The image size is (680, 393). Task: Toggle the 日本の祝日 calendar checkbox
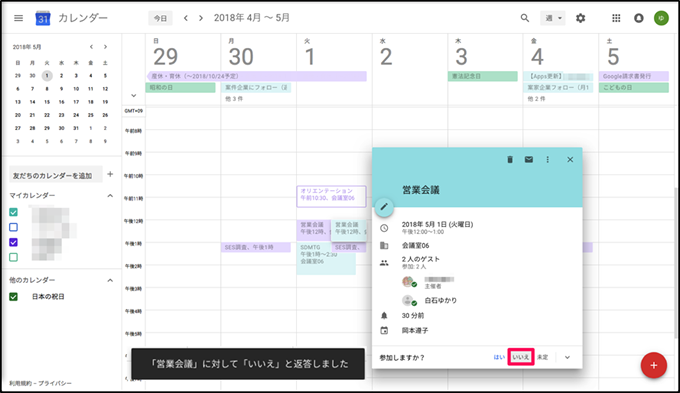[x=13, y=297]
